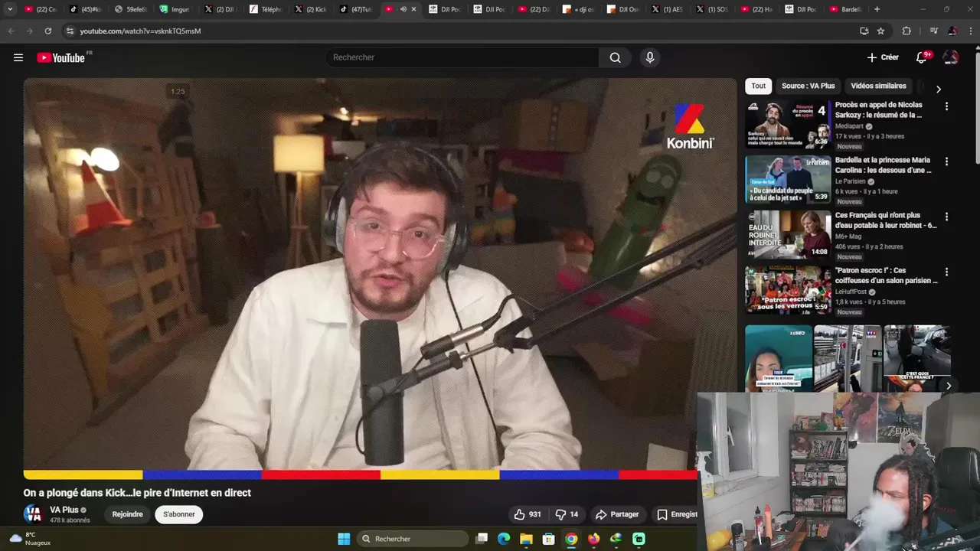Open Windows Start menu

click(x=344, y=539)
